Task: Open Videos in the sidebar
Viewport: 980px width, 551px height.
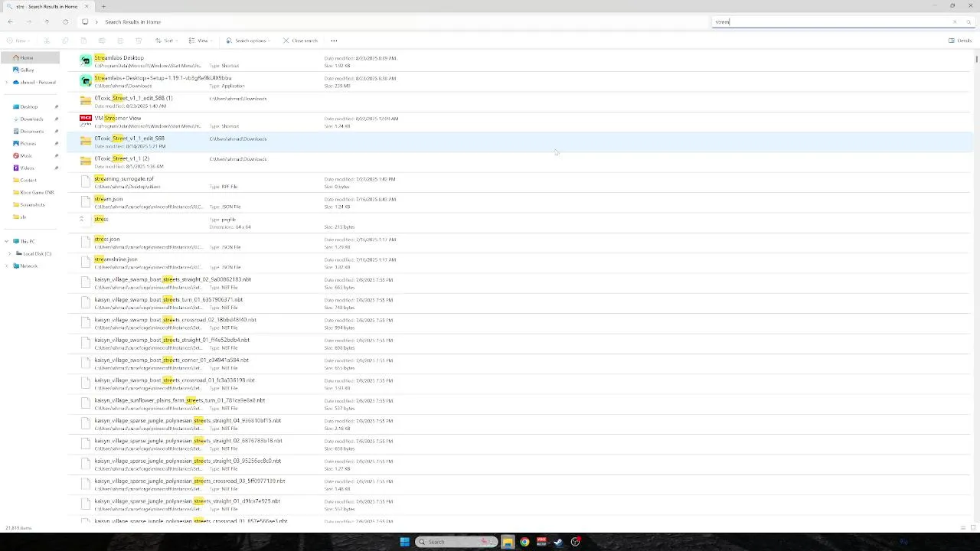Action: (27, 168)
